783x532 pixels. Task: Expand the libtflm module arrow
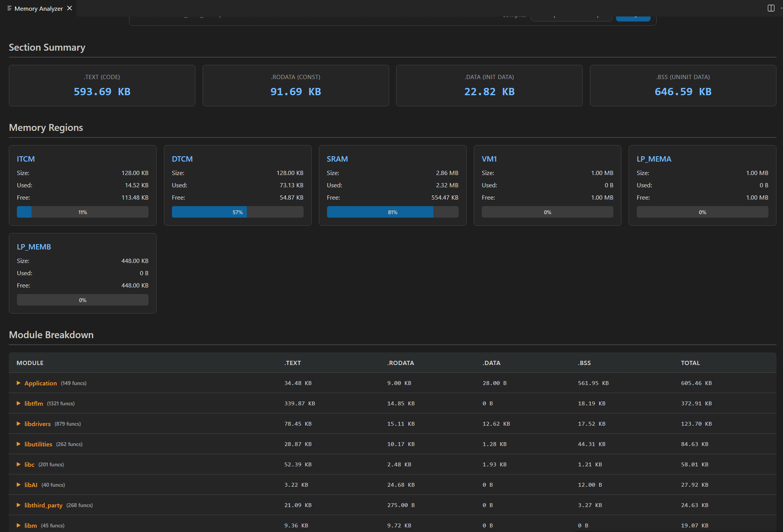[18, 403]
